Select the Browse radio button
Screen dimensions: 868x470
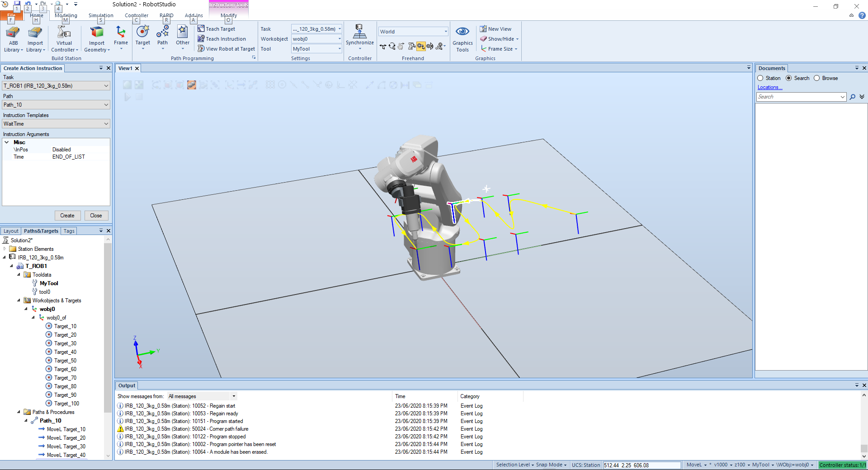[x=817, y=78]
